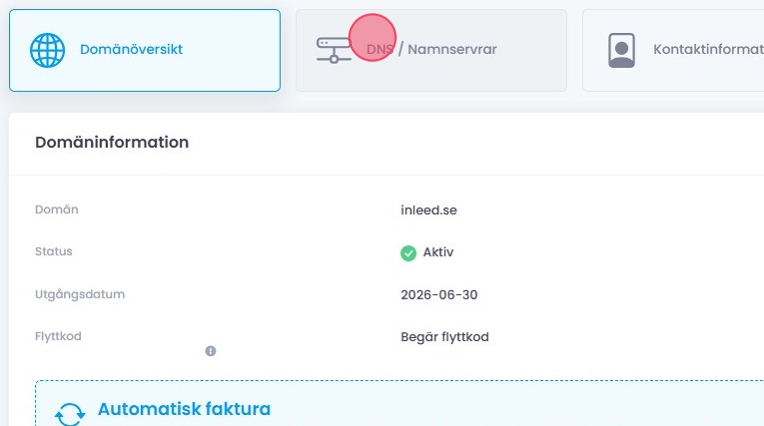This screenshot has height=426, width=764.
Task: Click the Domän field label
Action: coord(56,210)
